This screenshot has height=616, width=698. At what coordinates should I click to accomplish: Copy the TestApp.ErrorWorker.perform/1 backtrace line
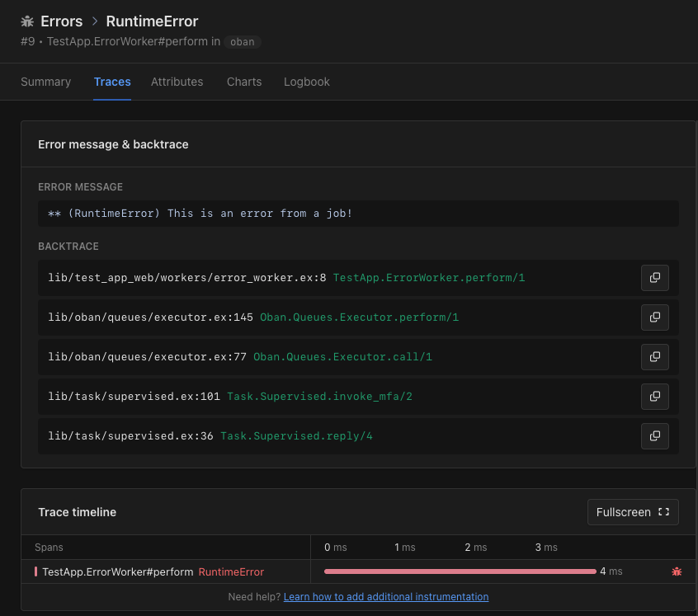[x=654, y=278]
